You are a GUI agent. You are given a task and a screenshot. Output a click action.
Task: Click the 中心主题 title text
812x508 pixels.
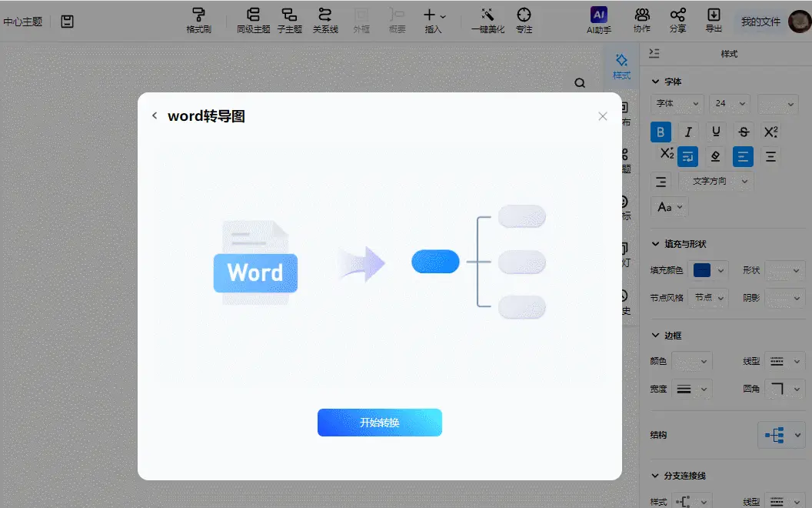tap(23, 22)
